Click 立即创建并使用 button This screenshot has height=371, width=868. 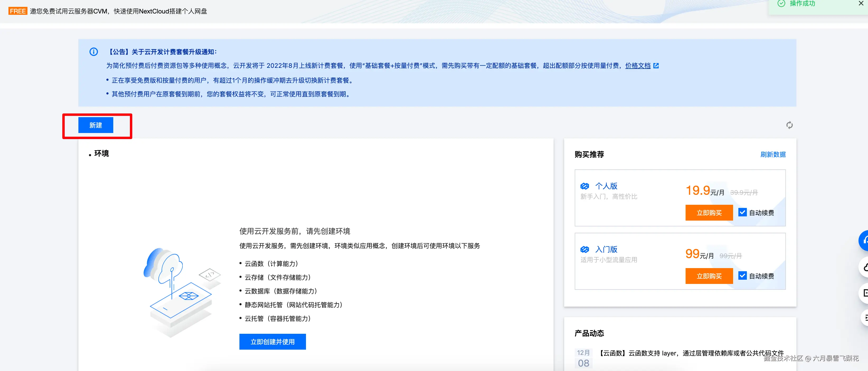coord(272,342)
